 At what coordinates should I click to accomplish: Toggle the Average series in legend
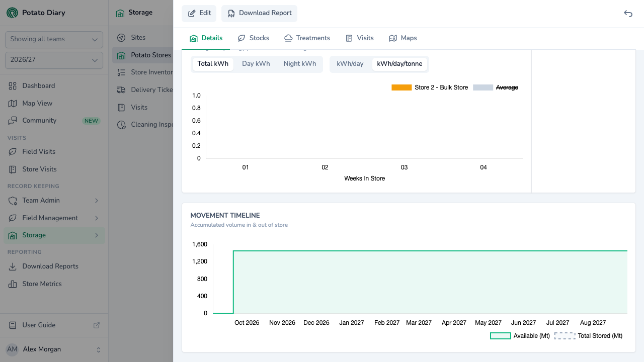click(496, 87)
